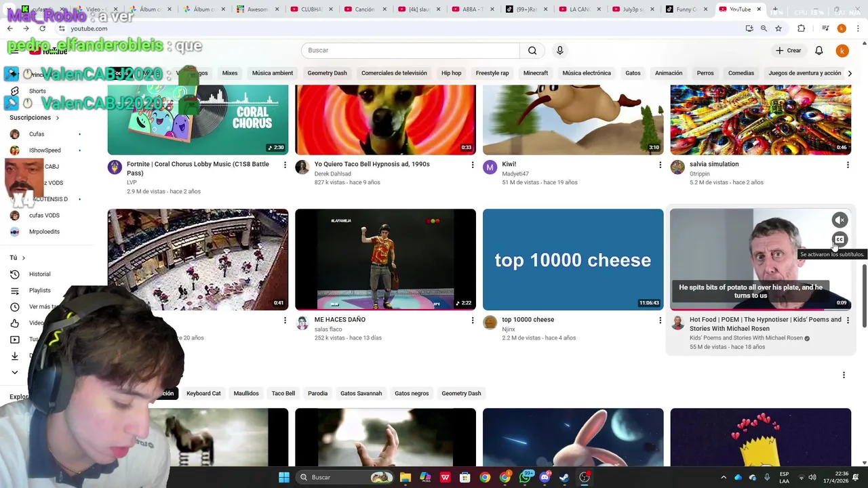Expand the Suscripciones section arrow
Screen dimensions: 868x488
click(57, 118)
